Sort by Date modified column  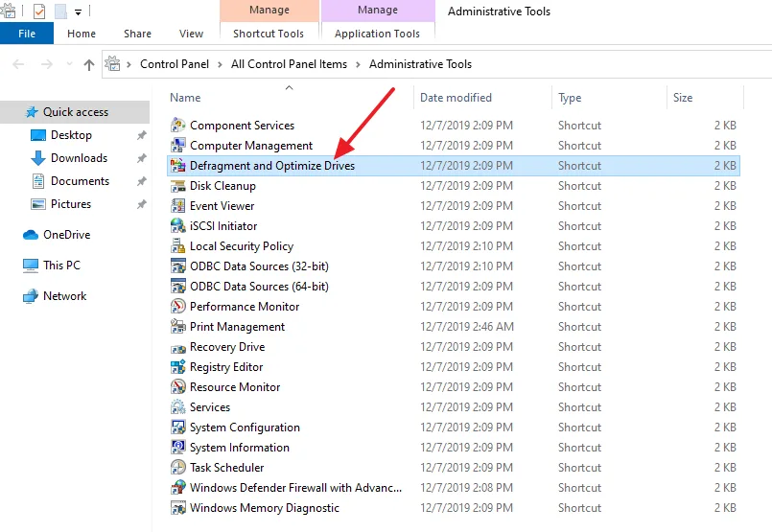pyautogui.click(x=456, y=98)
